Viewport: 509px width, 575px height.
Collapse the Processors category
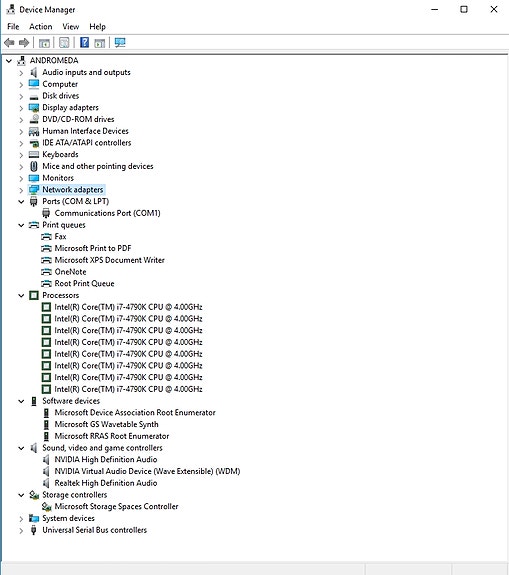click(x=21, y=296)
